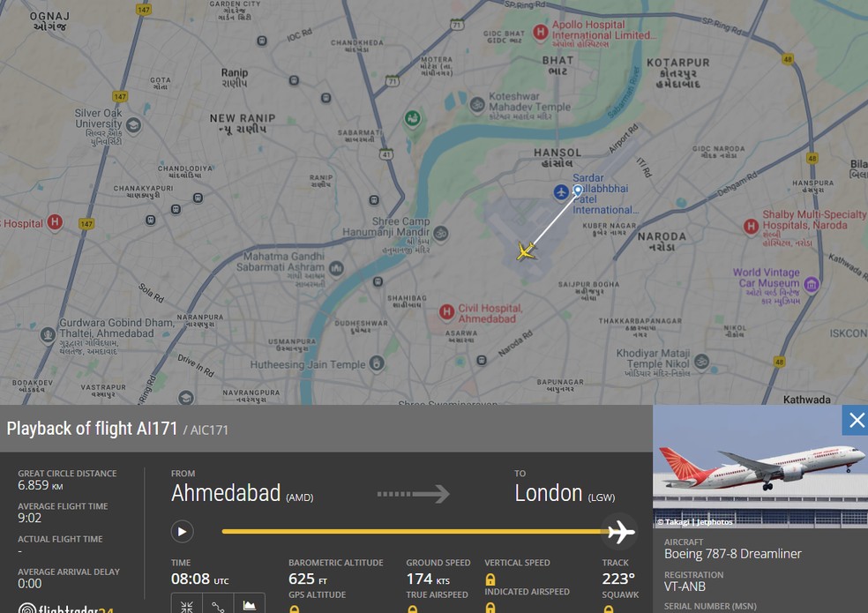Click the locked Indicated Airspeed padlock

tap(490, 608)
